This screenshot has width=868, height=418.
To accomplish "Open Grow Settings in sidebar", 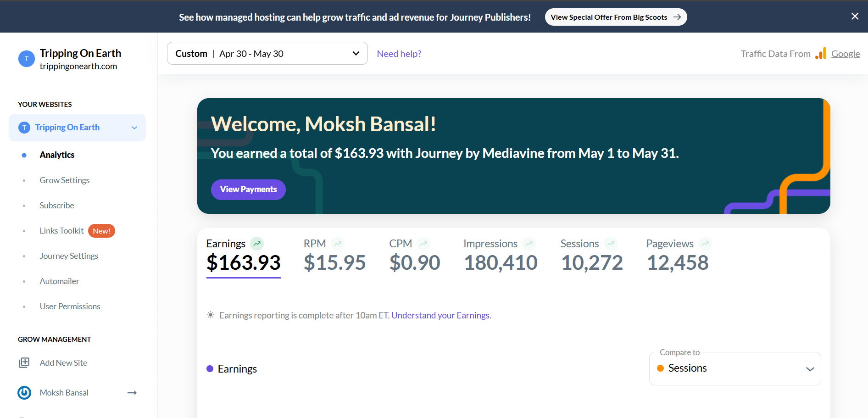I will pyautogui.click(x=65, y=180).
